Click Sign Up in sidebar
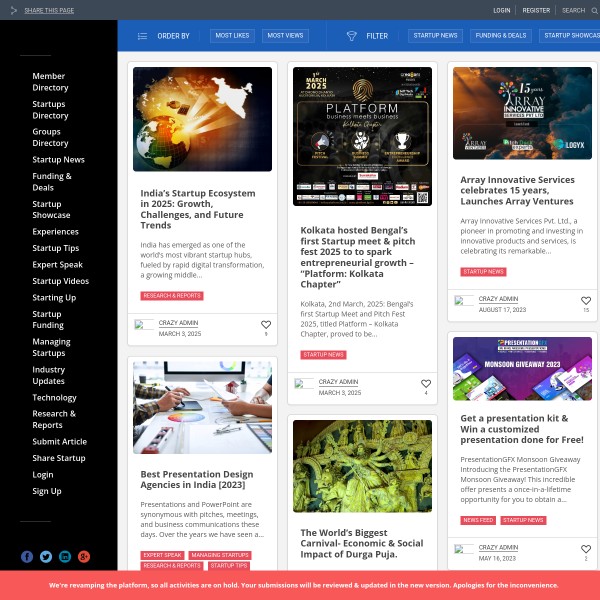Image resolution: width=600 pixels, height=600 pixels. [x=47, y=491]
